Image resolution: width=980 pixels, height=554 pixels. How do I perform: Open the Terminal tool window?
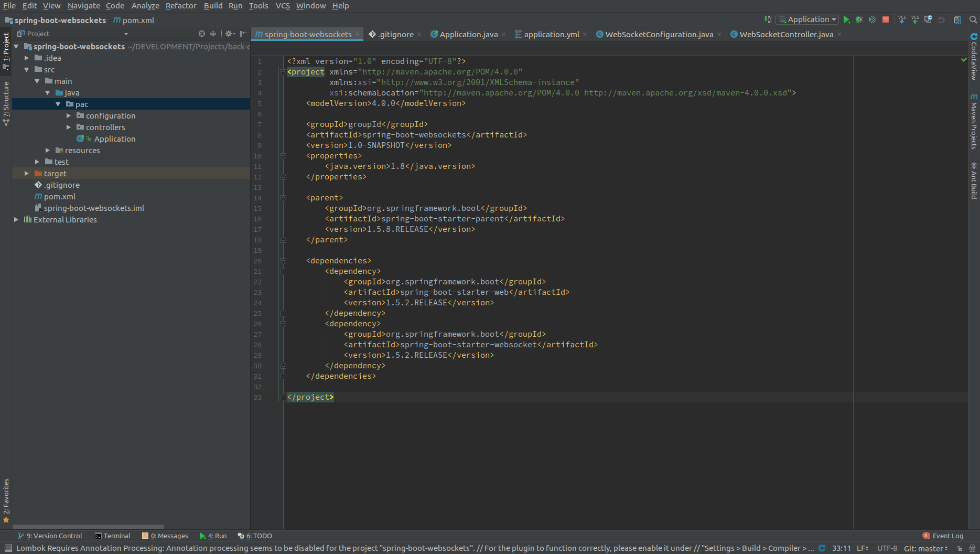click(113, 536)
